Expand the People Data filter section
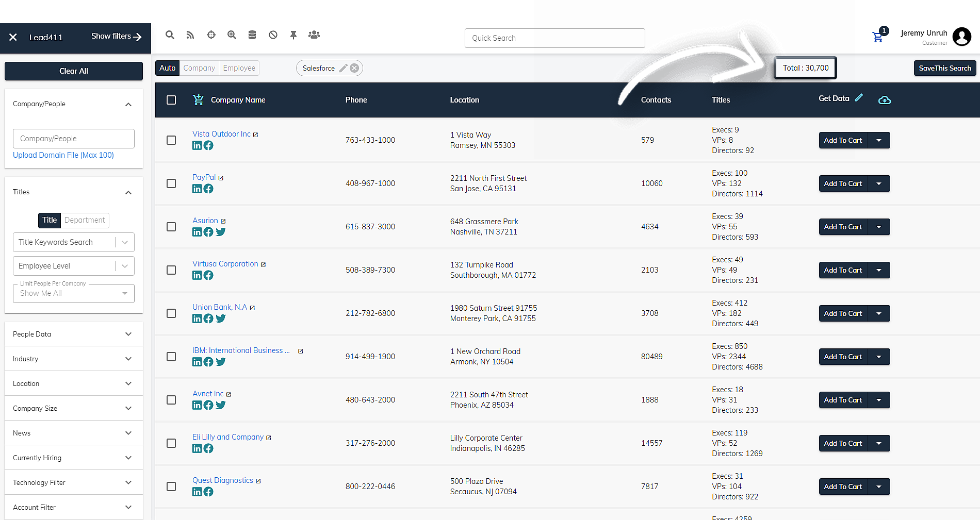This screenshot has width=980, height=520. (73, 334)
